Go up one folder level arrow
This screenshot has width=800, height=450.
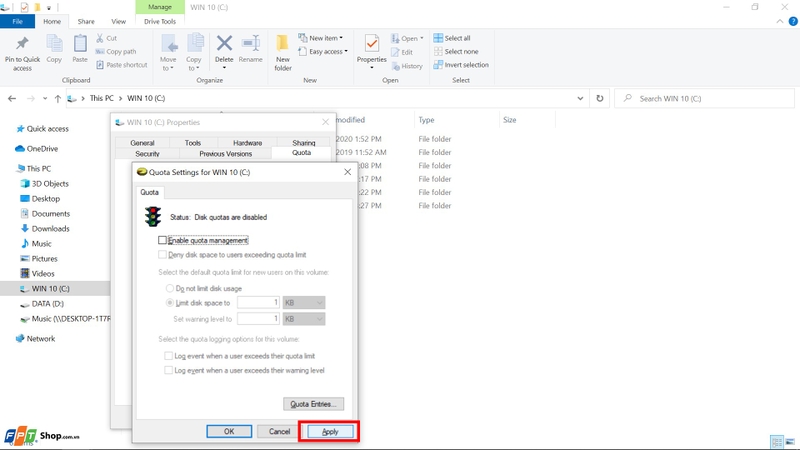(58, 98)
